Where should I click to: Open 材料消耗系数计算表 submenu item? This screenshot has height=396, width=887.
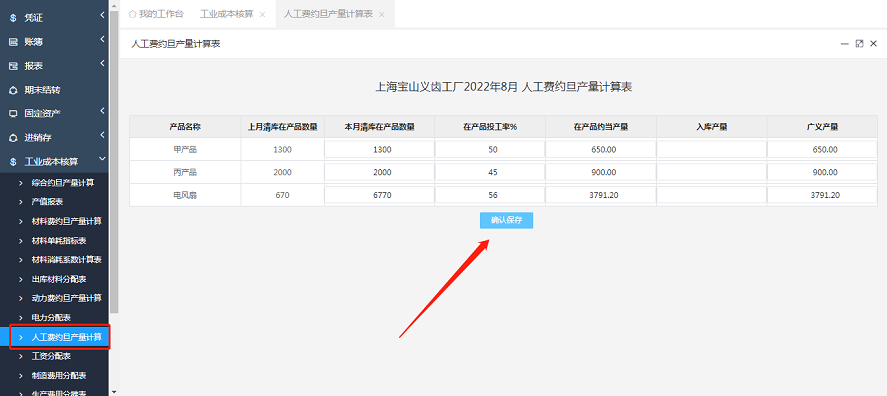tap(67, 260)
